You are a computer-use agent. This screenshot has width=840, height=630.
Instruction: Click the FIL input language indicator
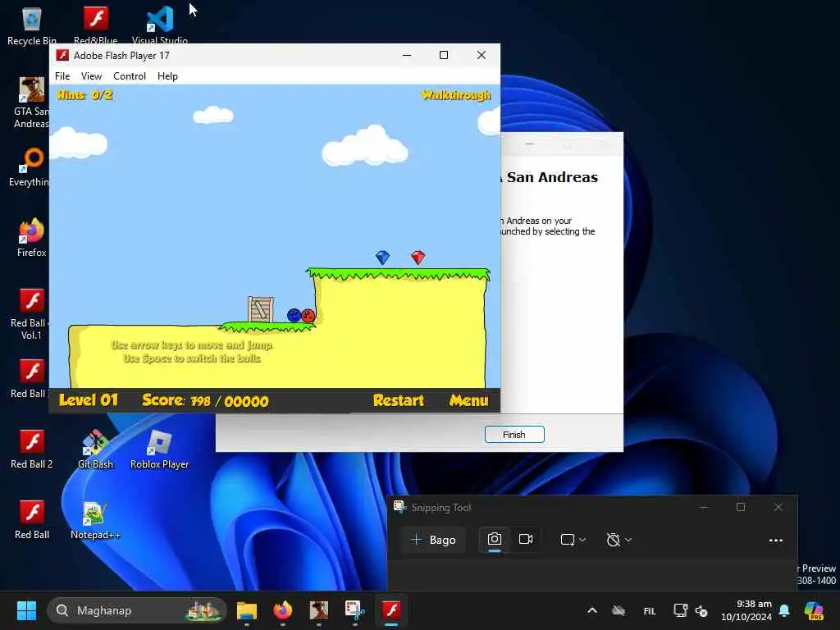pos(650,610)
